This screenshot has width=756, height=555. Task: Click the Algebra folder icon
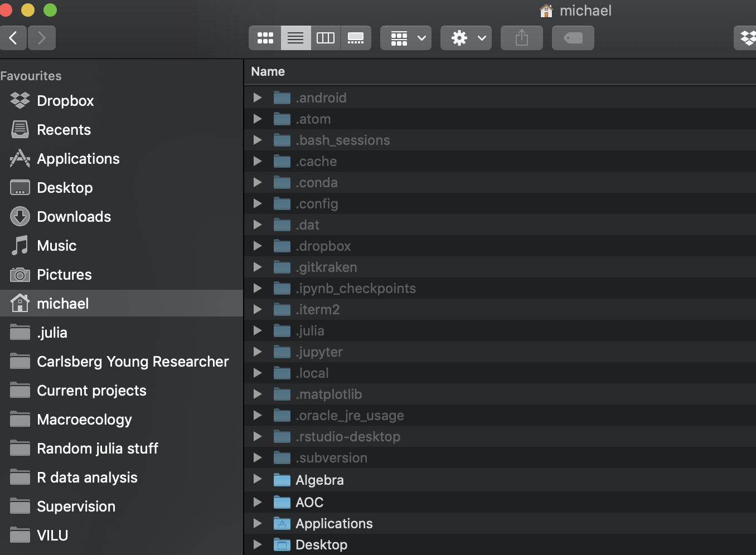pyautogui.click(x=282, y=480)
